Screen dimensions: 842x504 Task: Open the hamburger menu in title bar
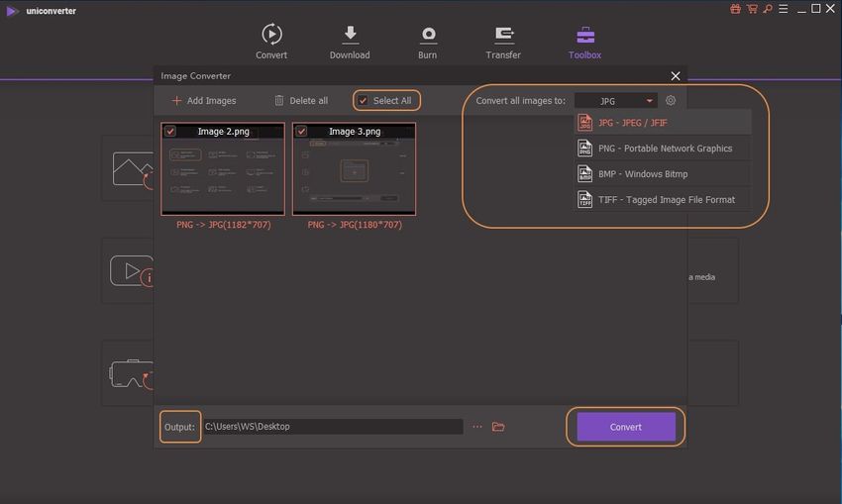[782, 9]
